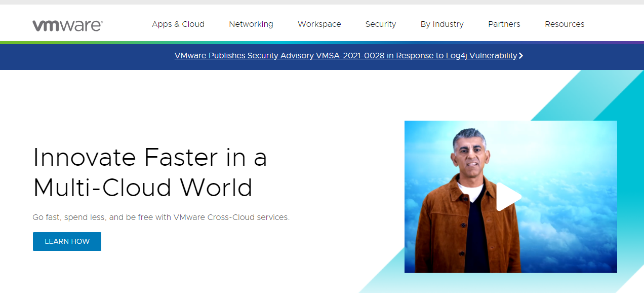The image size is (644, 293).
Task: Open the Networking menu
Action: tap(251, 24)
